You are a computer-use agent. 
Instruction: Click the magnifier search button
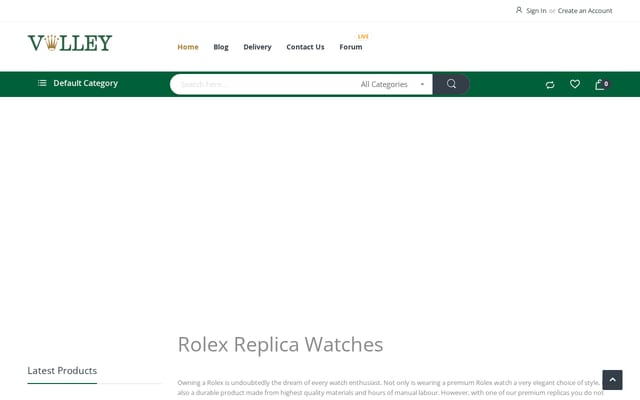coord(451,84)
